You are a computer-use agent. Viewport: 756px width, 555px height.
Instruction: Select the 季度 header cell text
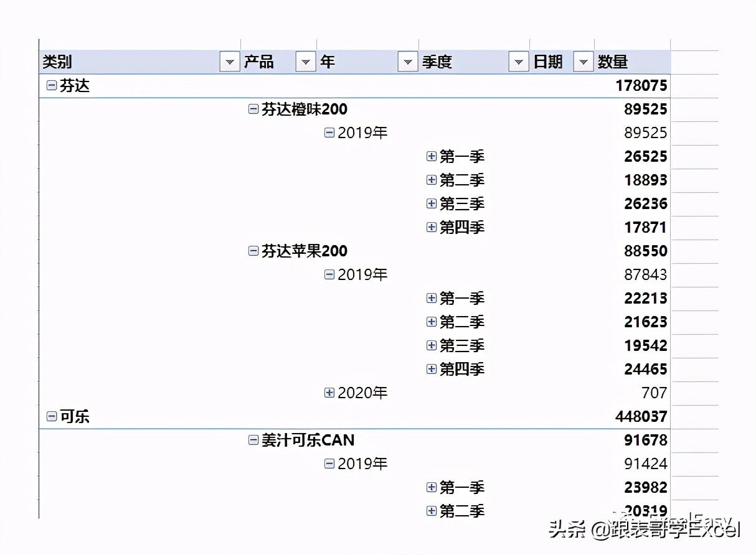[437, 62]
